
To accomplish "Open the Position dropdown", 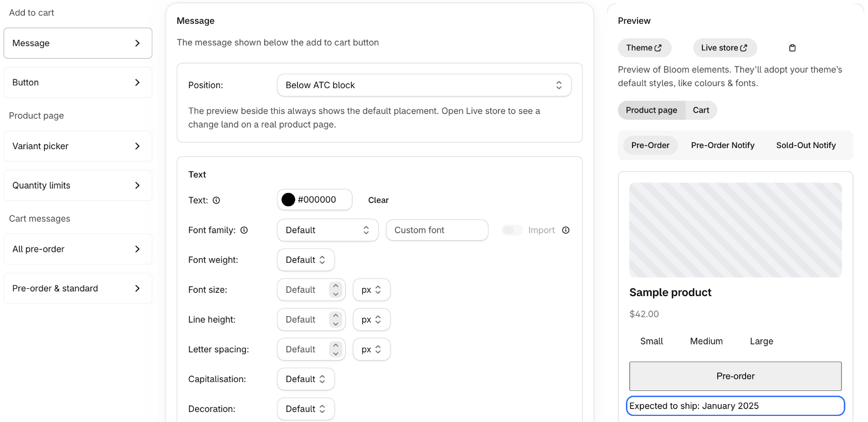I will 424,85.
